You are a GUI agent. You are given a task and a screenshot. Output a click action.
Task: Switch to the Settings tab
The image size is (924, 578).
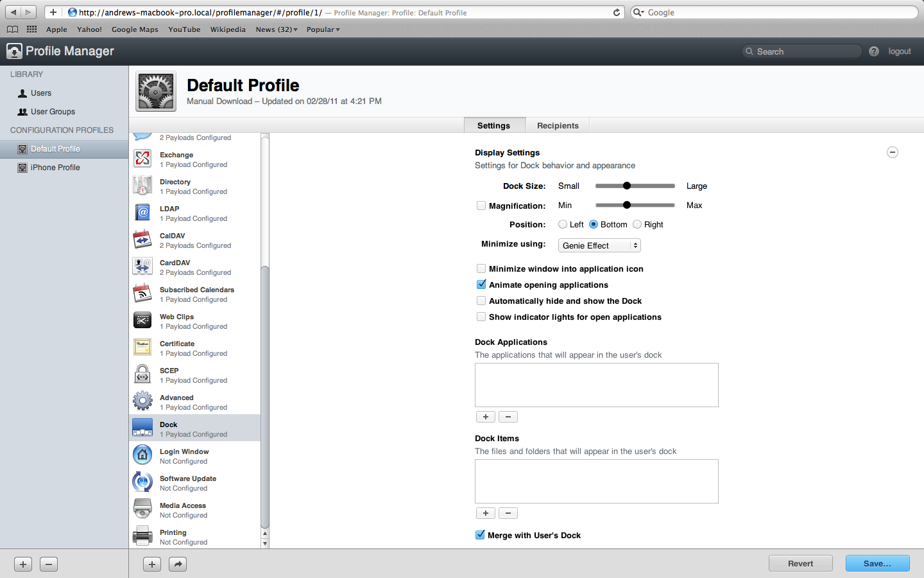point(494,125)
